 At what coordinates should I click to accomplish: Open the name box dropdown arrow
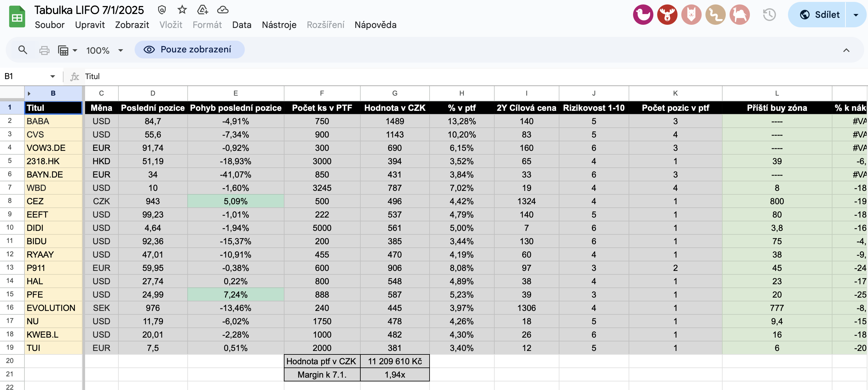click(x=53, y=77)
